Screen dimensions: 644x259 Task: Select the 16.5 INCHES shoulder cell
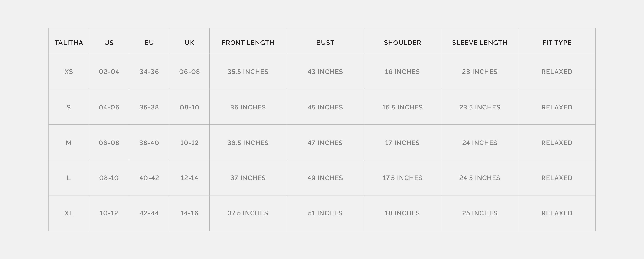402,107
